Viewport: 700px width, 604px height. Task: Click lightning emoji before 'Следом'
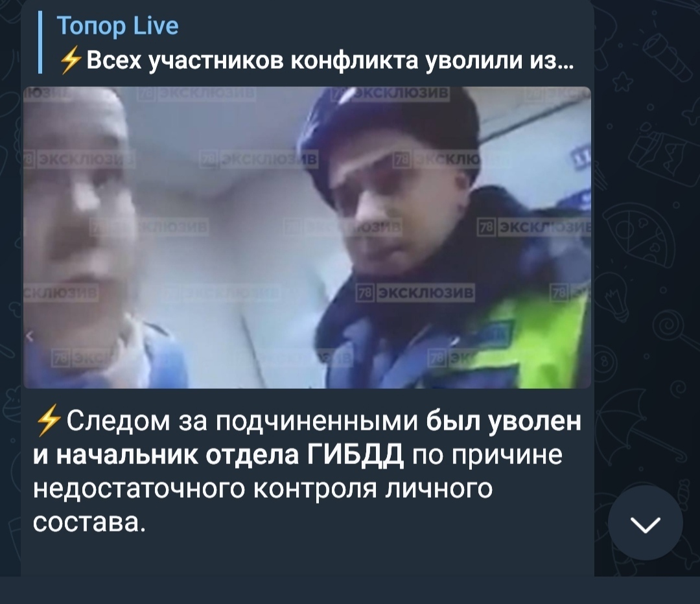click(x=48, y=420)
